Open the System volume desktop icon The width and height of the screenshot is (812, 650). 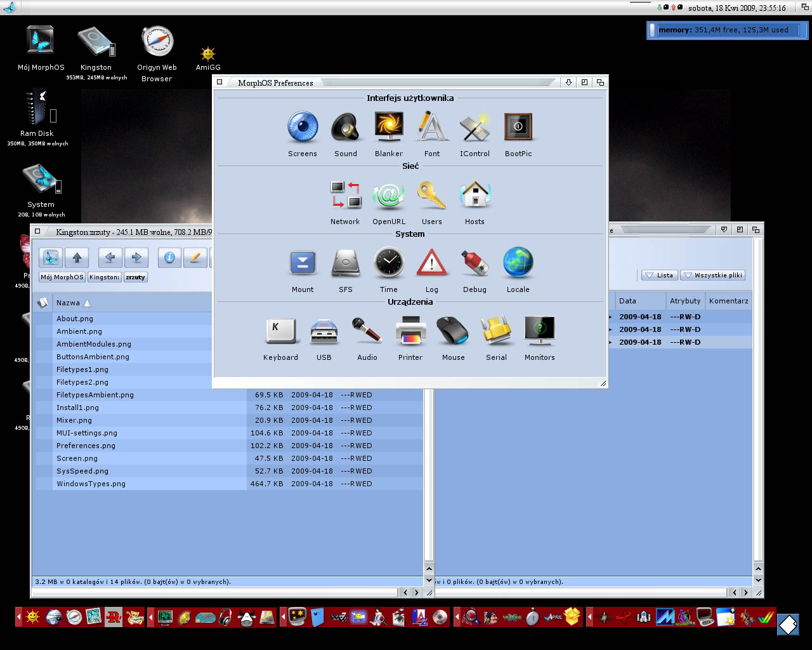41,180
